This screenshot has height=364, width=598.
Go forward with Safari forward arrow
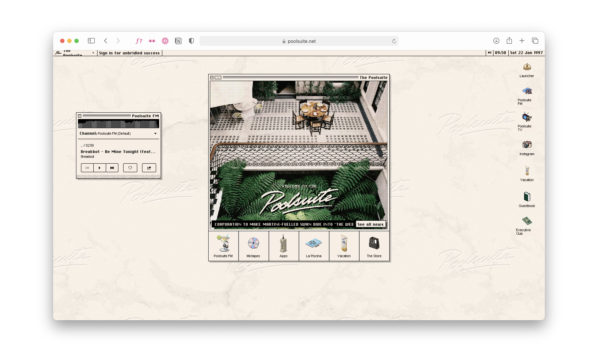tap(118, 41)
